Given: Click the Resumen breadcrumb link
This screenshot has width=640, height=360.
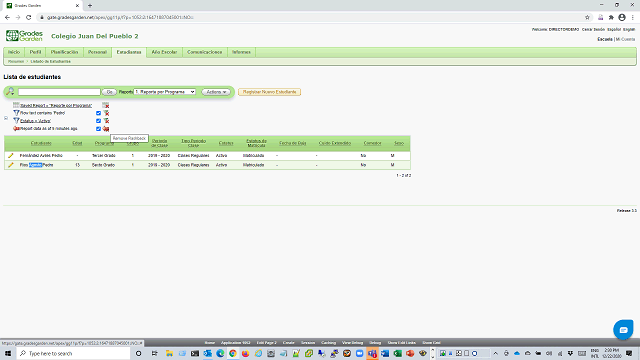Looking at the screenshot, I should coord(16,61).
